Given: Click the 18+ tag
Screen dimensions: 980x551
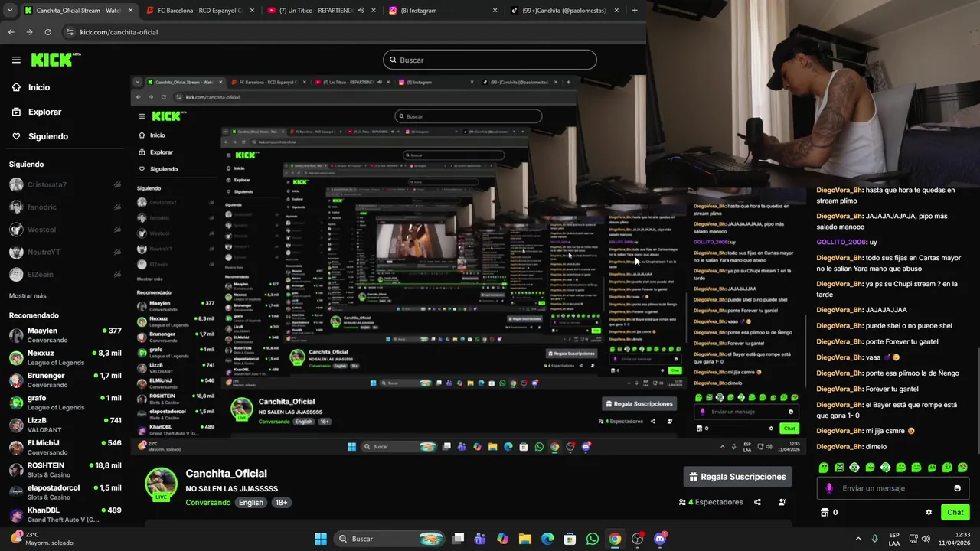Looking at the screenshot, I should [x=281, y=503].
